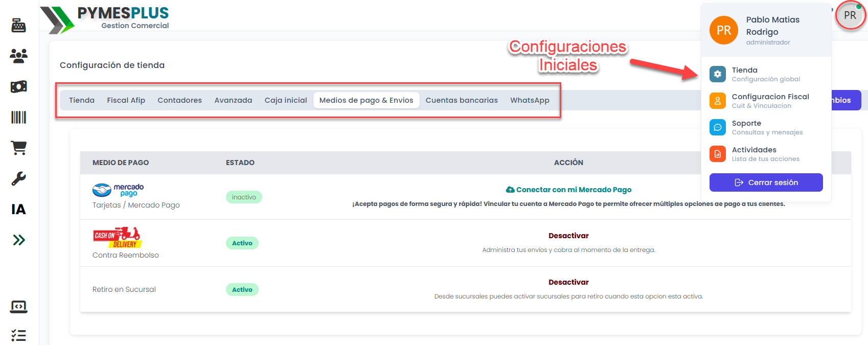Click the Contra Reembolso delivery description

[x=568, y=250]
